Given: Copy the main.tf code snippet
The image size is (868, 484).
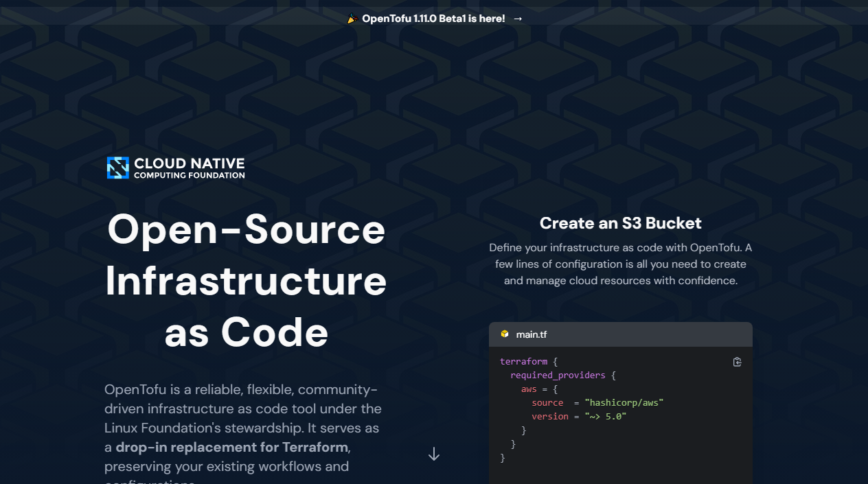Looking at the screenshot, I should coord(737,362).
